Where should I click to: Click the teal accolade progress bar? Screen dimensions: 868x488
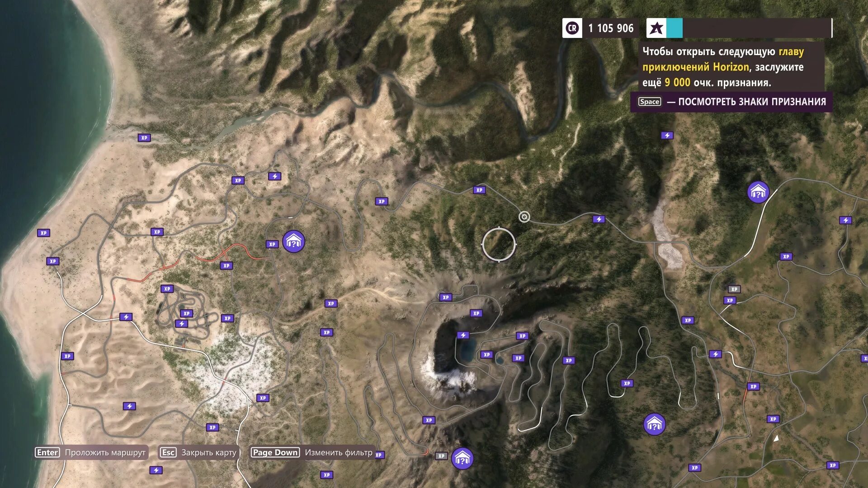pyautogui.click(x=674, y=28)
